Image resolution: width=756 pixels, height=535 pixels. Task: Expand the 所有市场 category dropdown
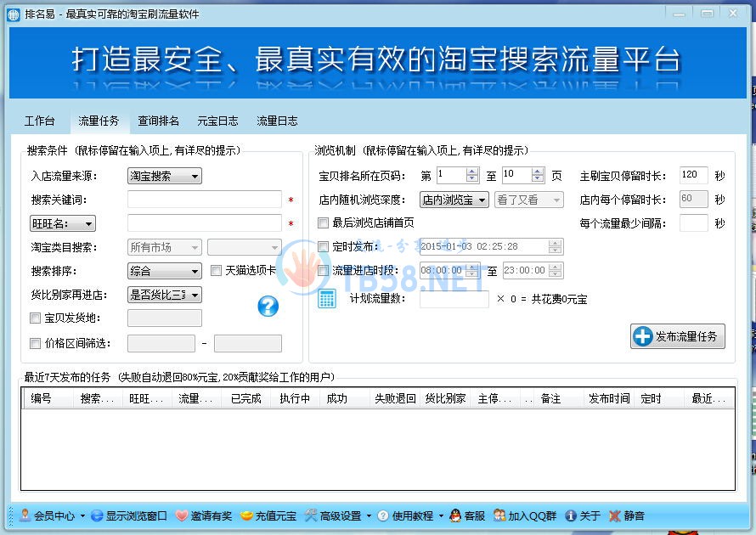tap(165, 247)
